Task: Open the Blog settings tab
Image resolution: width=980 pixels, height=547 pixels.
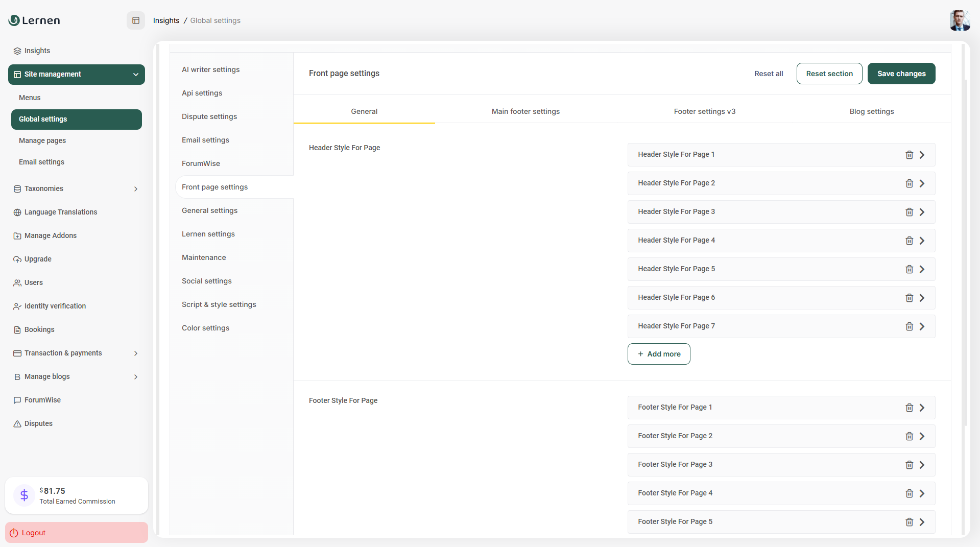Action: tap(871, 111)
